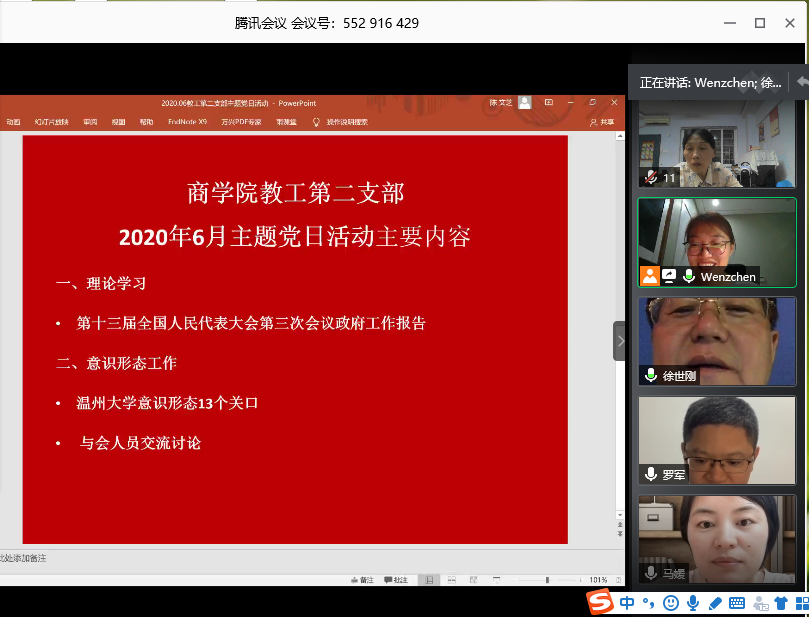
Task: Open Sogou soft keyboard icon
Action: point(737,603)
